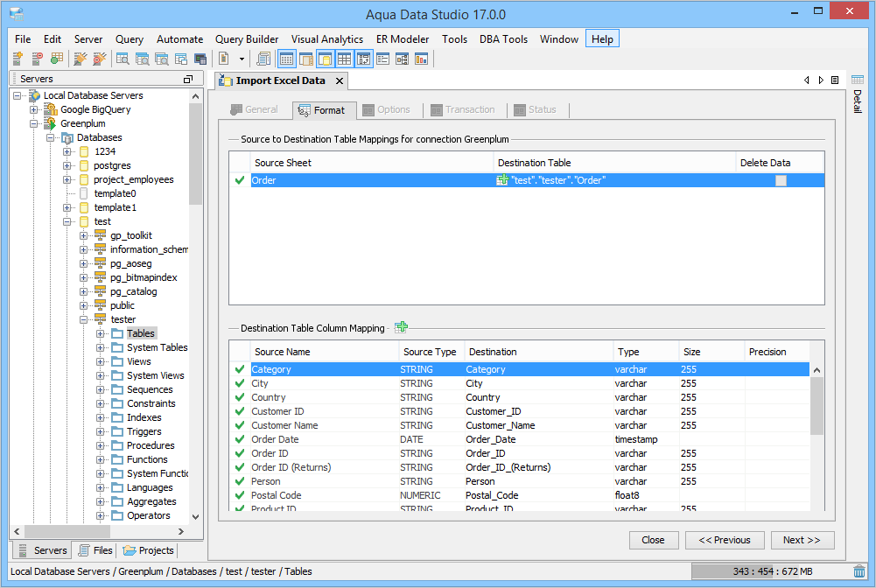Open the Visual Analytics menu

click(x=326, y=39)
